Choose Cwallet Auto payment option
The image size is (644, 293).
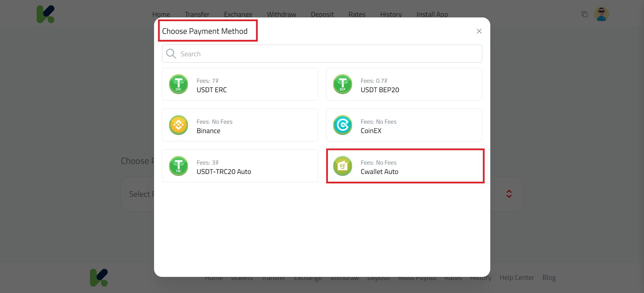click(404, 166)
